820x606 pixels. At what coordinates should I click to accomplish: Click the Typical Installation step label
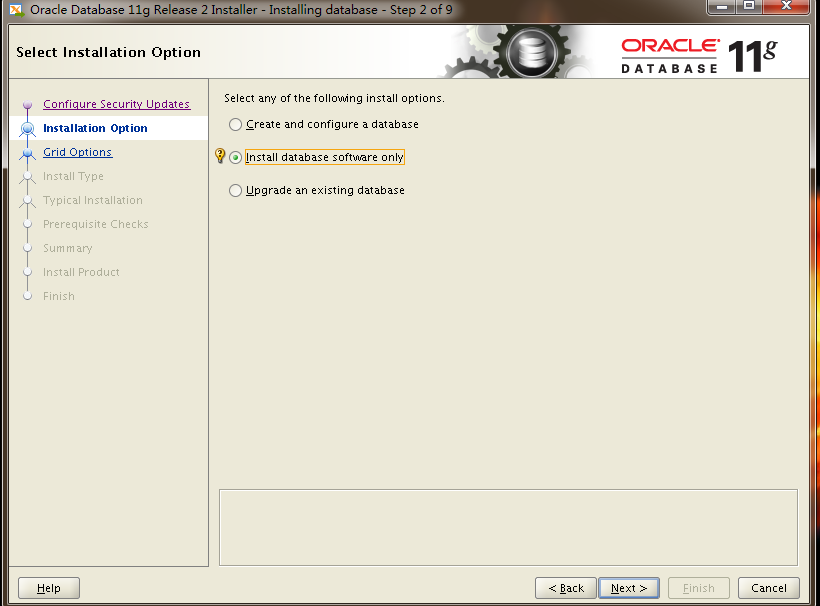pyautogui.click(x=93, y=200)
